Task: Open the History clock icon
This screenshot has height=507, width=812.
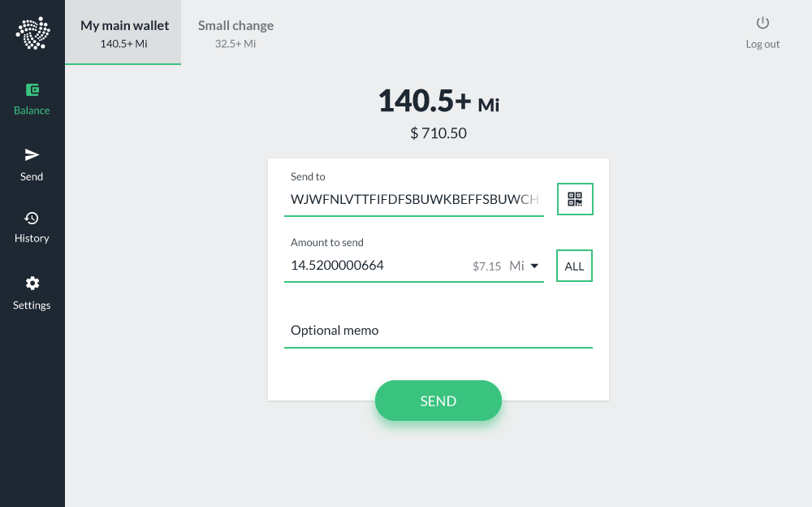Action: click(32, 218)
